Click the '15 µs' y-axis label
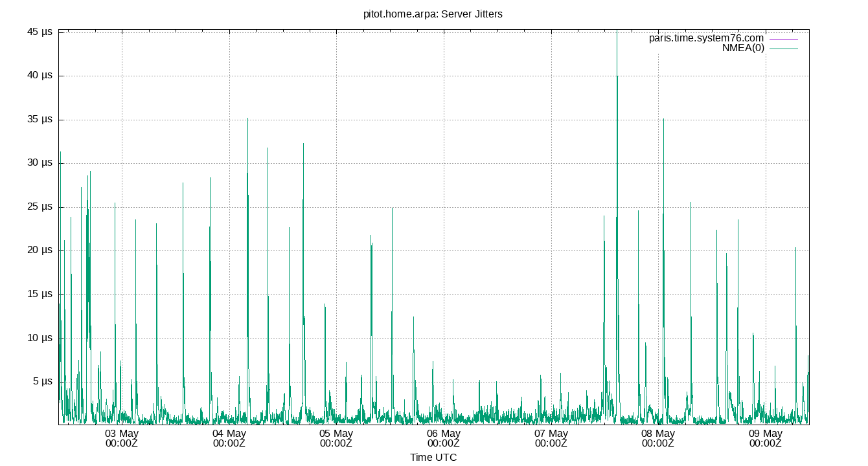This screenshot has width=868, height=466. point(40,294)
